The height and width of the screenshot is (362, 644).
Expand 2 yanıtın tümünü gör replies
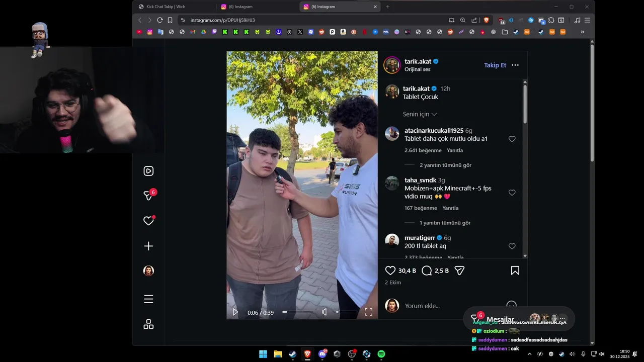[x=445, y=165]
